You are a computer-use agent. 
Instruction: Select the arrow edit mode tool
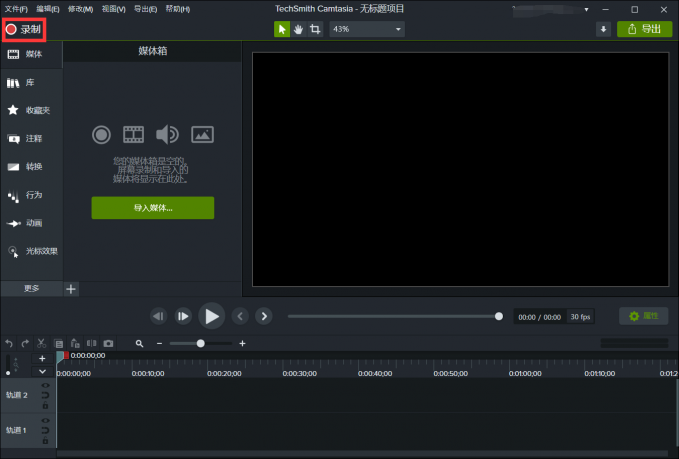[282, 29]
